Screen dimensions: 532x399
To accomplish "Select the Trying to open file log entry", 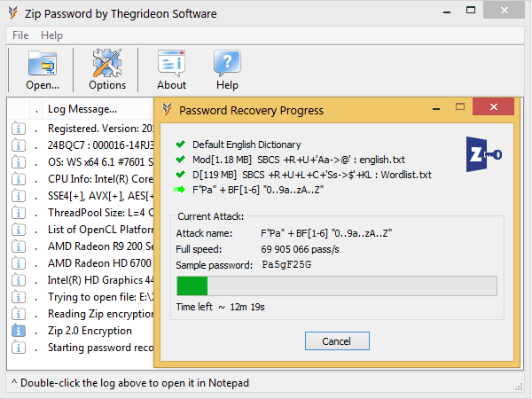I will click(100, 297).
